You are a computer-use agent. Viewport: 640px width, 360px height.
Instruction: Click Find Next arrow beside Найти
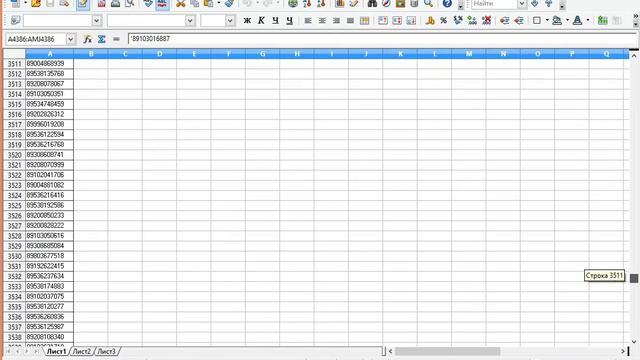click(535, 4)
